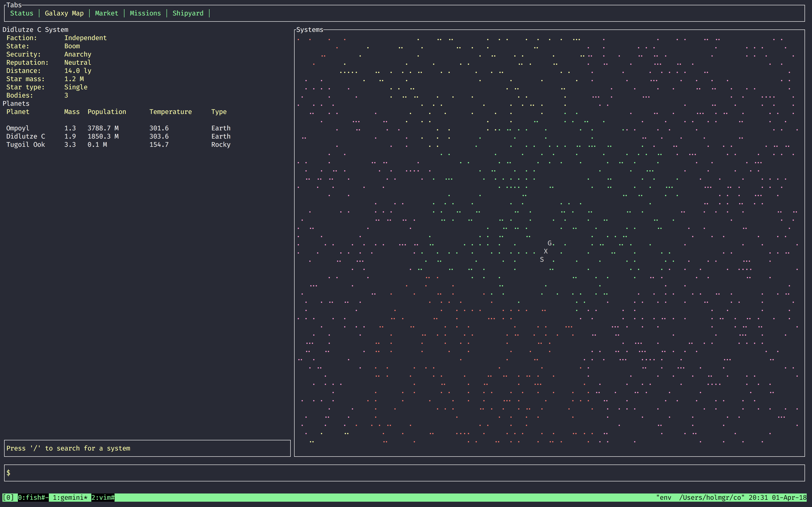Switch to the Galaxy Map tab
This screenshot has height=507, width=812.
point(64,14)
